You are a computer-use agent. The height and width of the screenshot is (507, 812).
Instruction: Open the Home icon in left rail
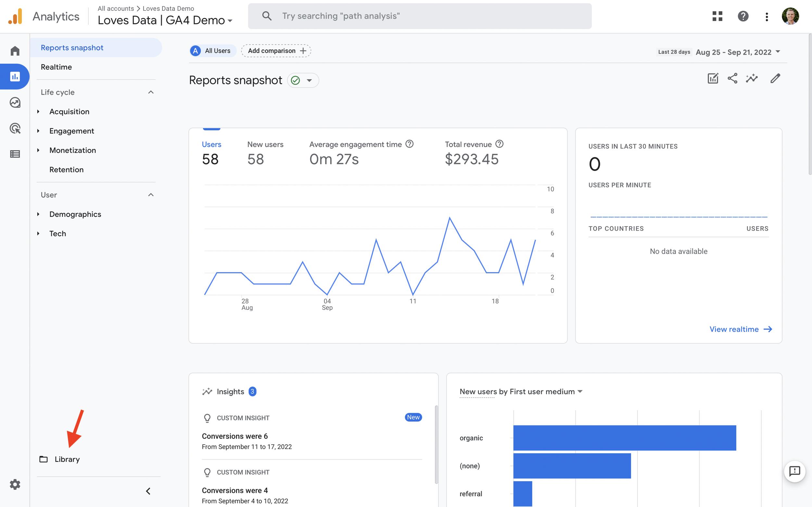[x=15, y=51]
